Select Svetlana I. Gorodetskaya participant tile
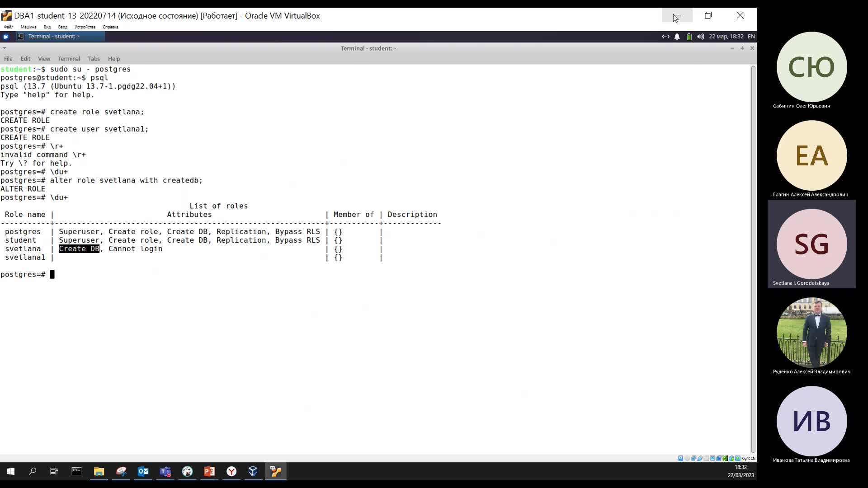 coord(811,244)
